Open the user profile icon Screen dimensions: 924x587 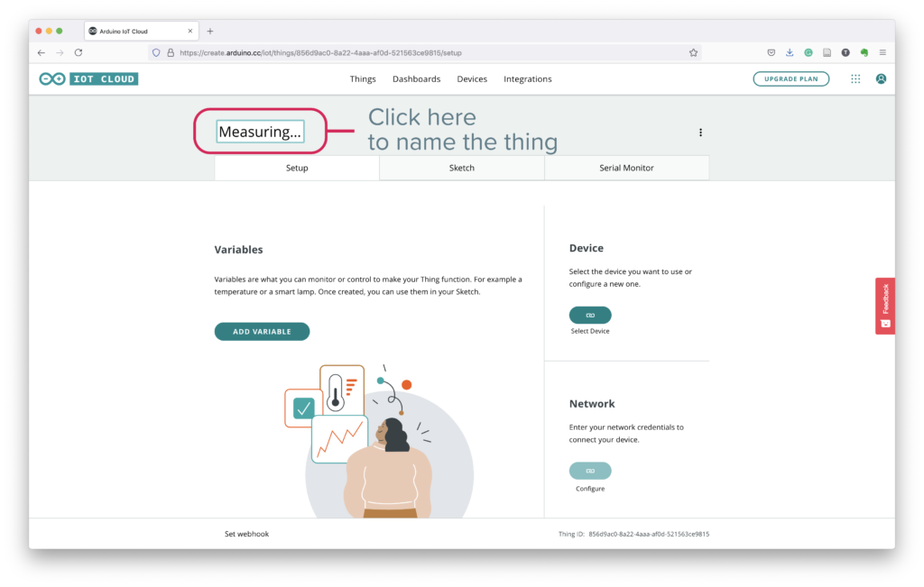pos(881,78)
